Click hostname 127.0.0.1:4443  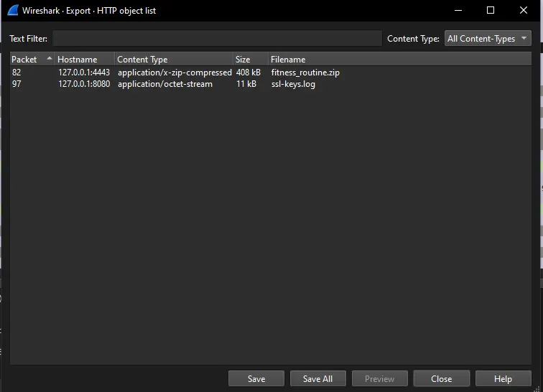[x=84, y=73]
